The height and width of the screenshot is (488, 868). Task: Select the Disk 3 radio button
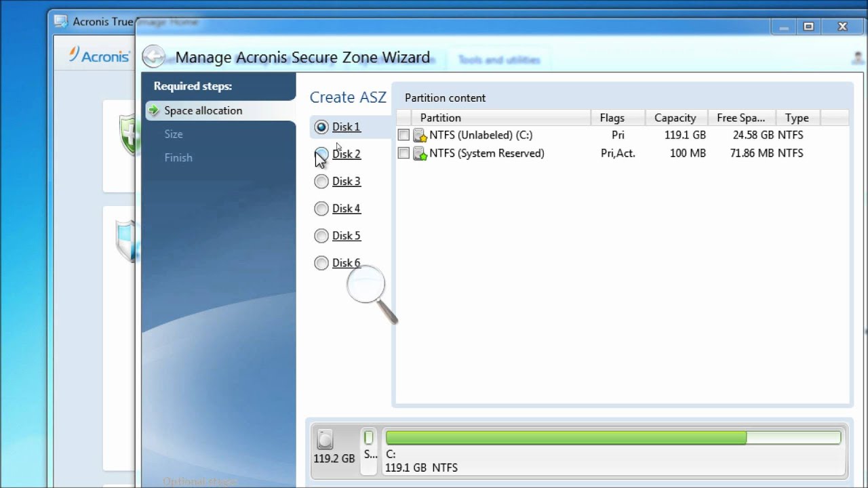321,181
